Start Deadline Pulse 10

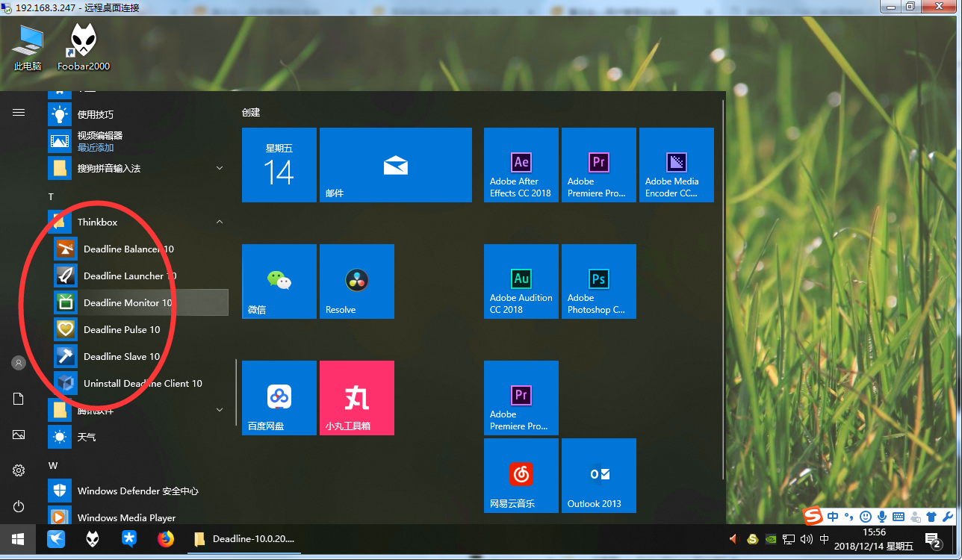(x=122, y=329)
